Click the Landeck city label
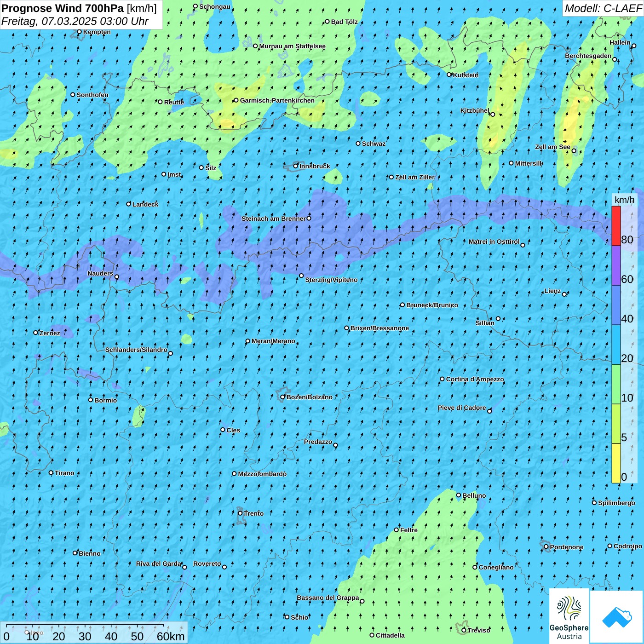 (x=145, y=204)
